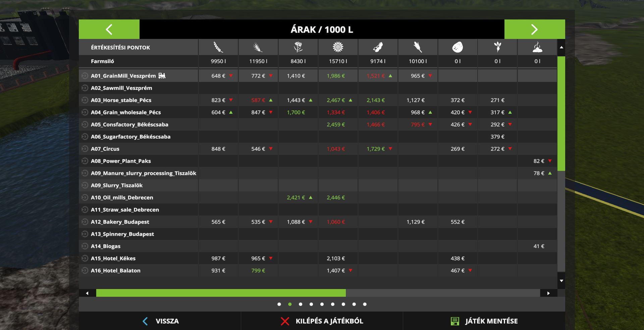Select the first page indicator dot
644x330 pixels.
click(279, 304)
